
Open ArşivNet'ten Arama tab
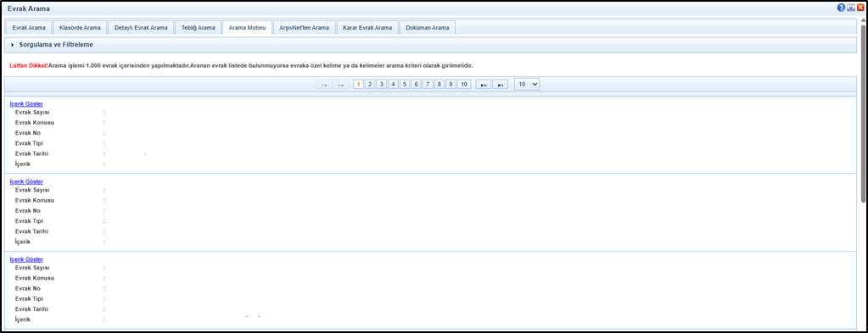coord(304,28)
